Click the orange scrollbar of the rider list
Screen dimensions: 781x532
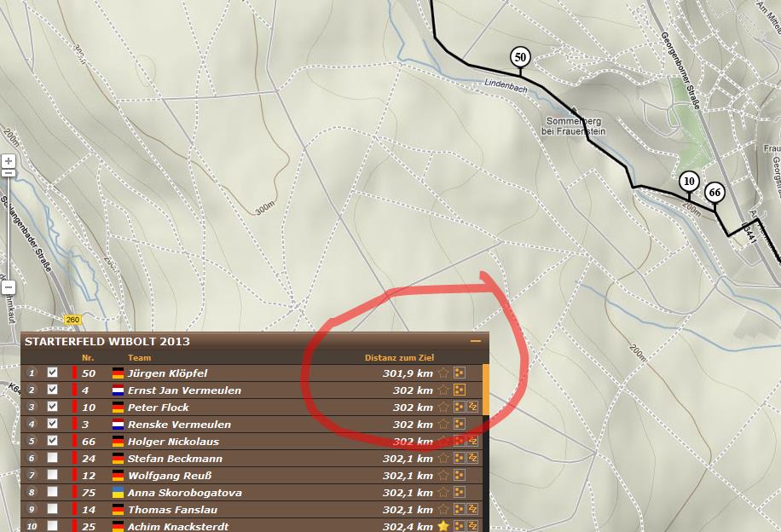point(486,389)
